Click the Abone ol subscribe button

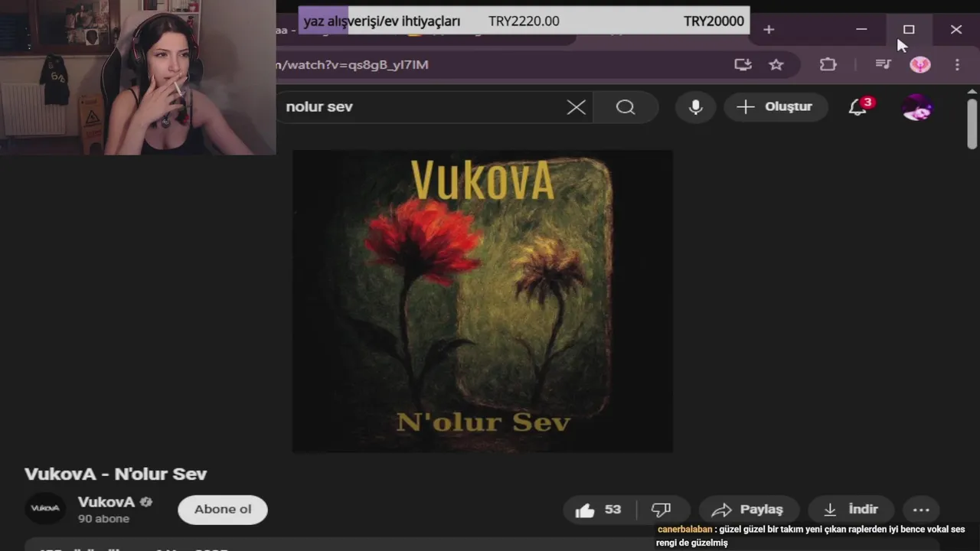click(x=223, y=510)
